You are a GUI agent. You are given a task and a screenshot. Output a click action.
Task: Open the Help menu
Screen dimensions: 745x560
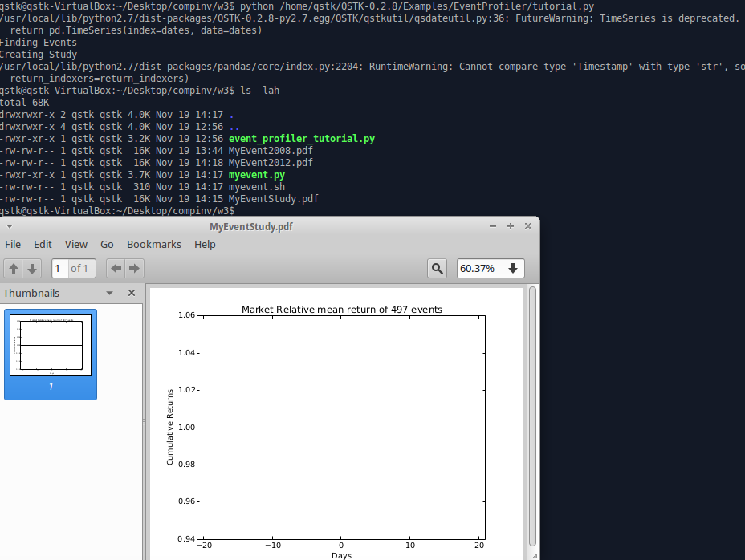[x=205, y=244]
